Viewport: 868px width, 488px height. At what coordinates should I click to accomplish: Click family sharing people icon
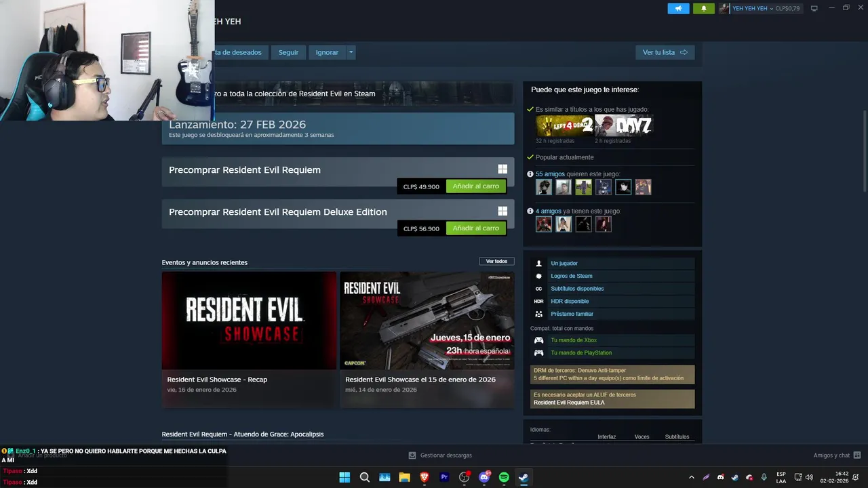539,314
